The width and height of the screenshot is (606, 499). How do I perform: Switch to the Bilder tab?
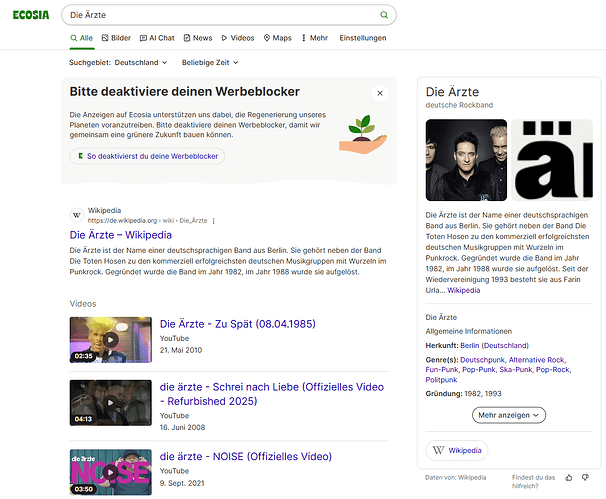coord(116,38)
